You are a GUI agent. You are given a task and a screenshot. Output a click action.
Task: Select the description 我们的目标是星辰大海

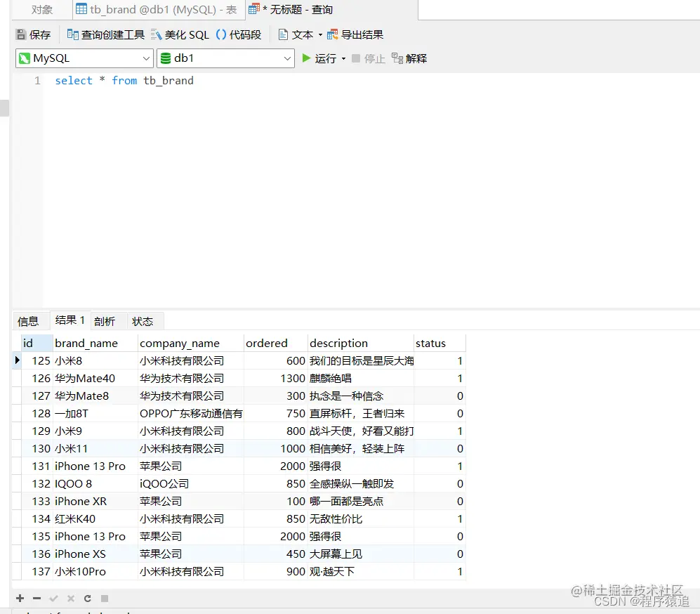pyautogui.click(x=361, y=360)
